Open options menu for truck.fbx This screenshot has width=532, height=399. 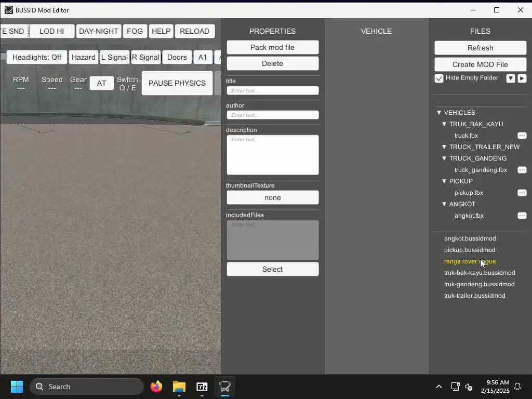point(522,136)
